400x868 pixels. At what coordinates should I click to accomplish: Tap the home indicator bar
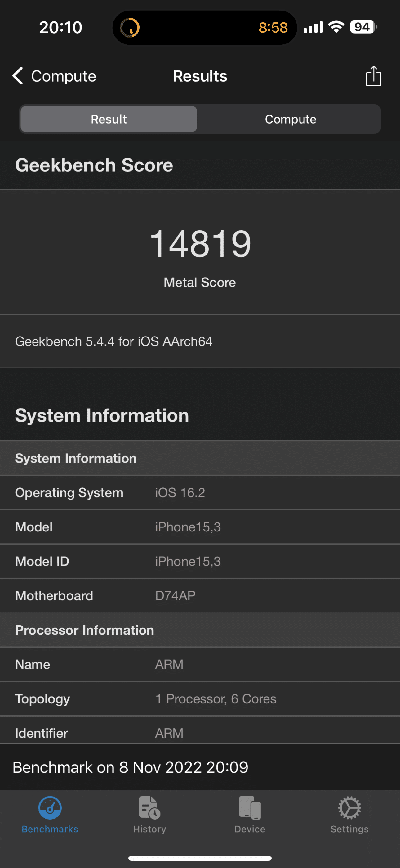(x=200, y=858)
